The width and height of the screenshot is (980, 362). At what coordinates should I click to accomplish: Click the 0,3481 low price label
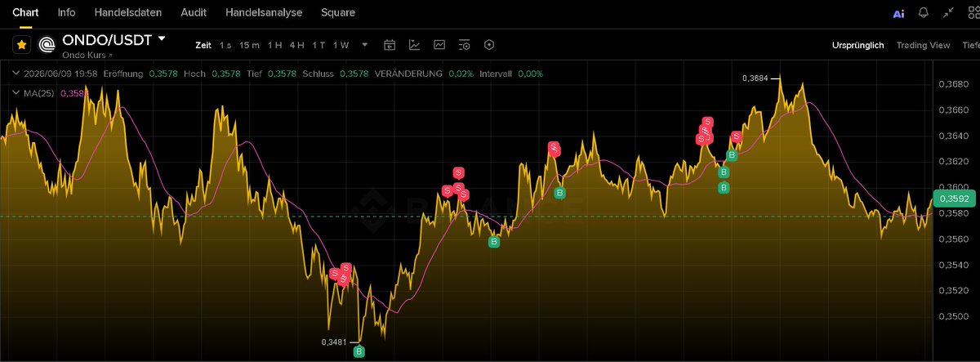(335, 342)
